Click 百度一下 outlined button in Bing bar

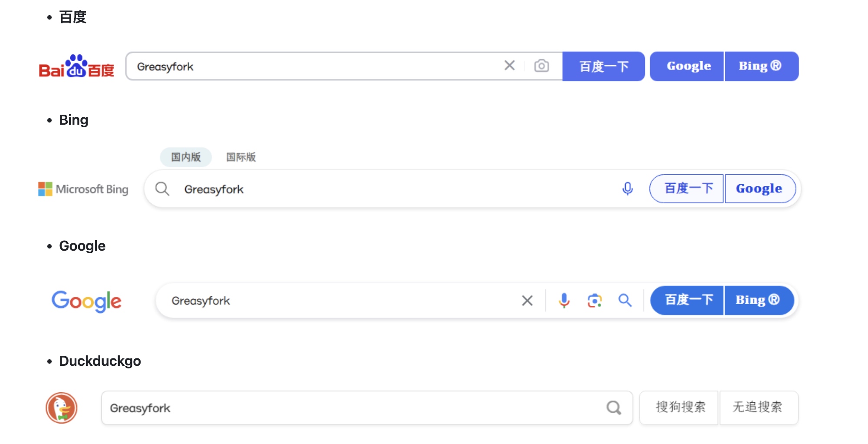(x=687, y=189)
